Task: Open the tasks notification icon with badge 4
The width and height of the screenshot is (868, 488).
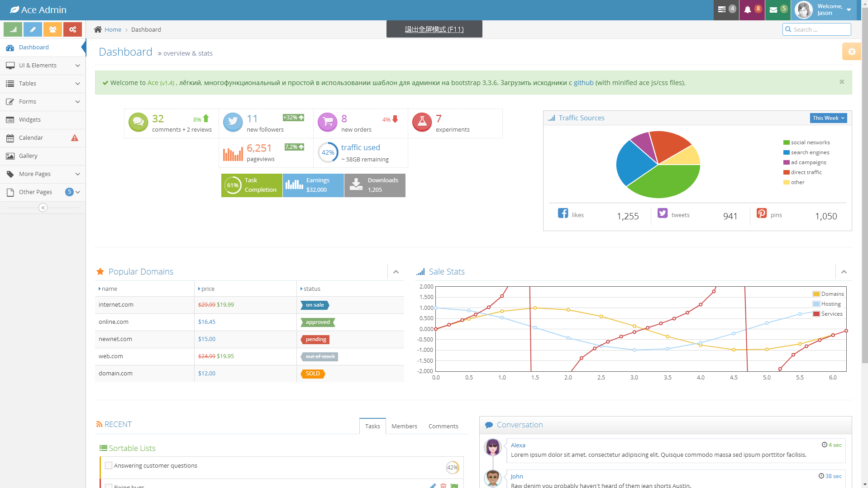Action: (x=726, y=9)
